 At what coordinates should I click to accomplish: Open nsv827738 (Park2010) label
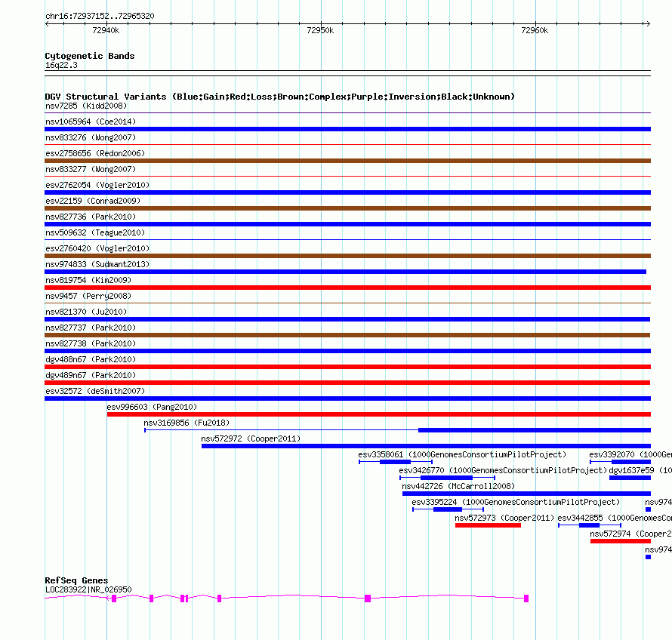tap(91, 343)
